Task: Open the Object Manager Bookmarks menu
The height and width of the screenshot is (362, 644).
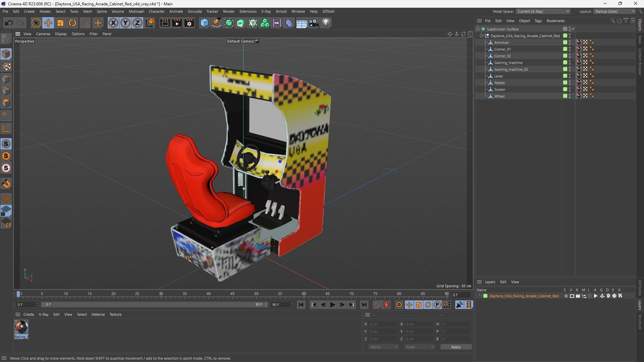Action: pos(555,21)
